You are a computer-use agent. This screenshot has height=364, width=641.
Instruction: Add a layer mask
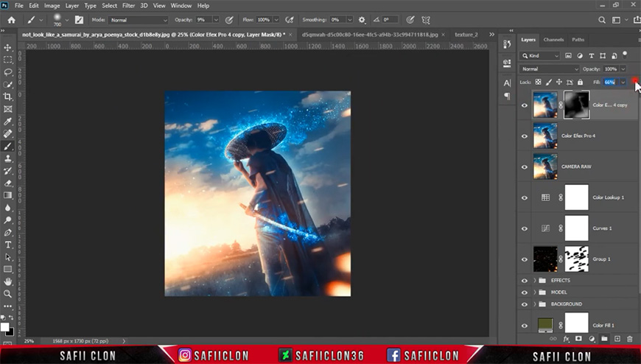[x=578, y=339]
